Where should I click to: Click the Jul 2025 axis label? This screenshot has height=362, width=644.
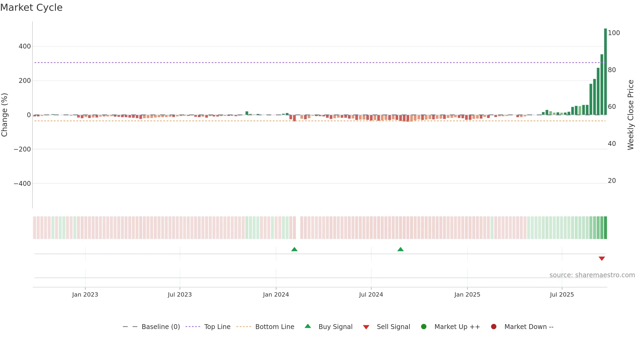pyautogui.click(x=562, y=295)
